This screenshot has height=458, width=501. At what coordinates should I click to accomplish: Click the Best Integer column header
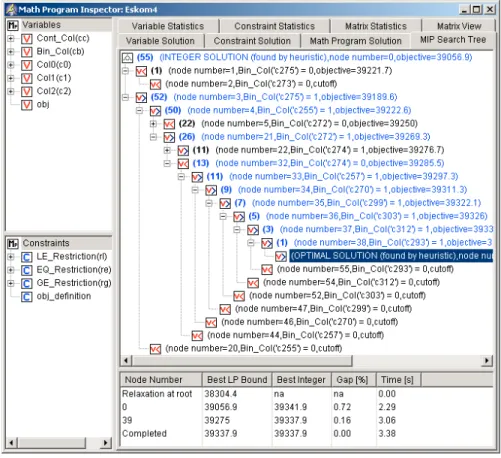(x=301, y=380)
